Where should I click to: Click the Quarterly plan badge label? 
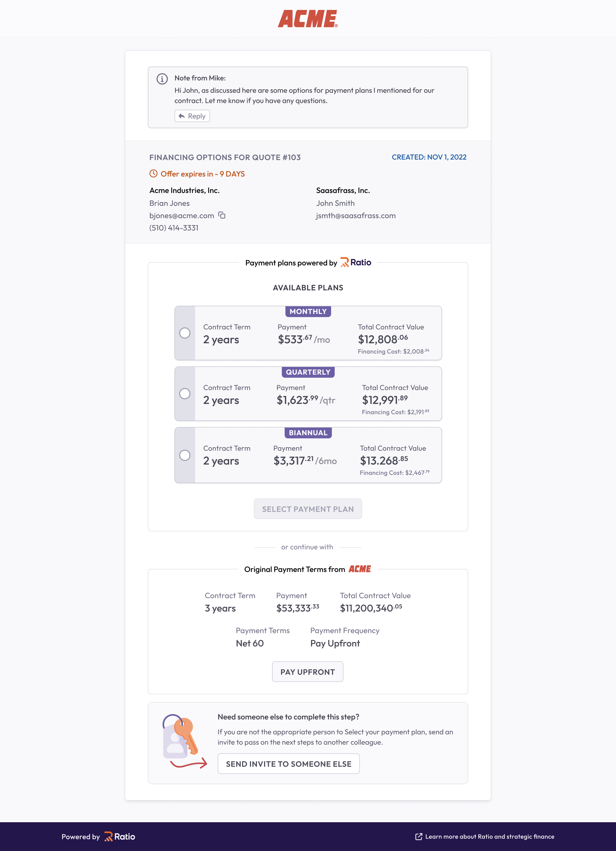[x=308, y=372]
